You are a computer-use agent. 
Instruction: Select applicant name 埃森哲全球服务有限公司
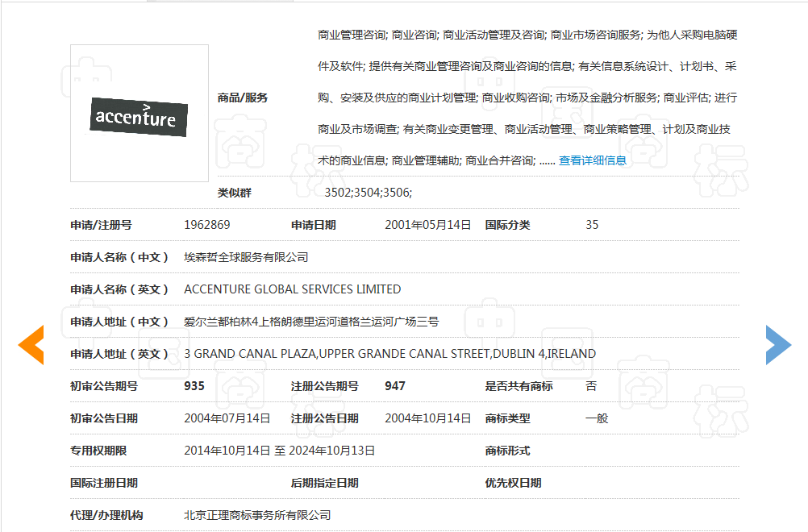coord(246,257)
